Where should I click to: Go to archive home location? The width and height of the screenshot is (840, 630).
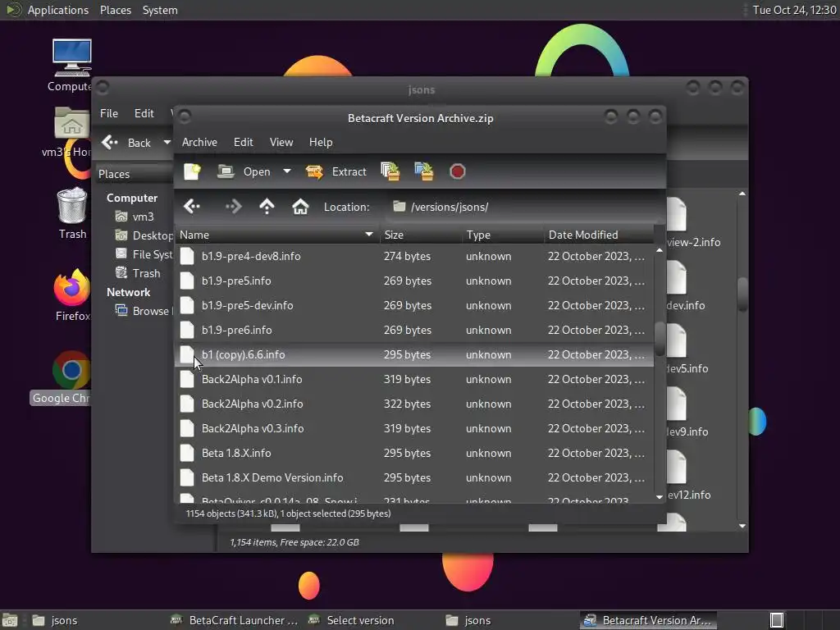(300, 206)
